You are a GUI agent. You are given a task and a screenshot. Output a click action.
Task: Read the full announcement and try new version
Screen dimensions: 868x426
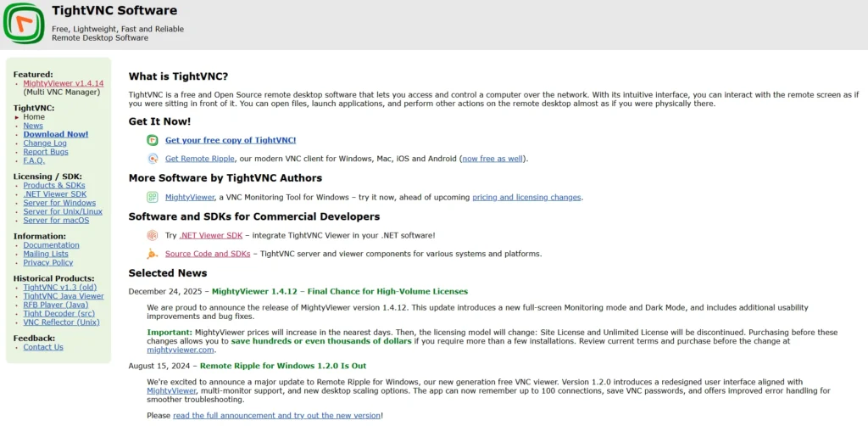[276, 416]
